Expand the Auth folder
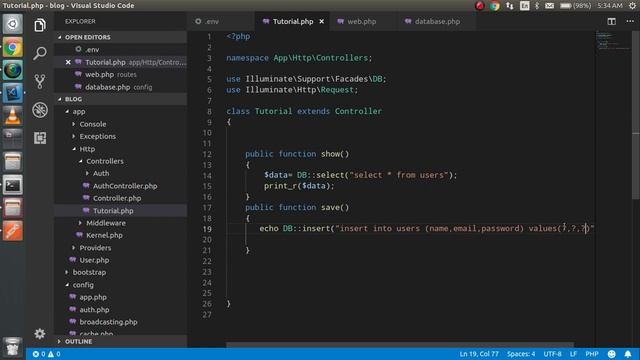This screenshot has width=640, height=360. 87,173
